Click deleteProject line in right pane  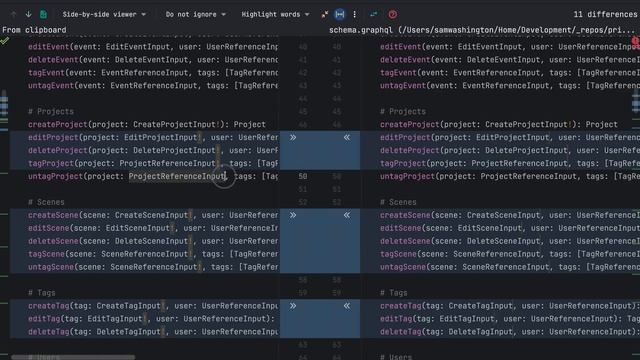510,150
